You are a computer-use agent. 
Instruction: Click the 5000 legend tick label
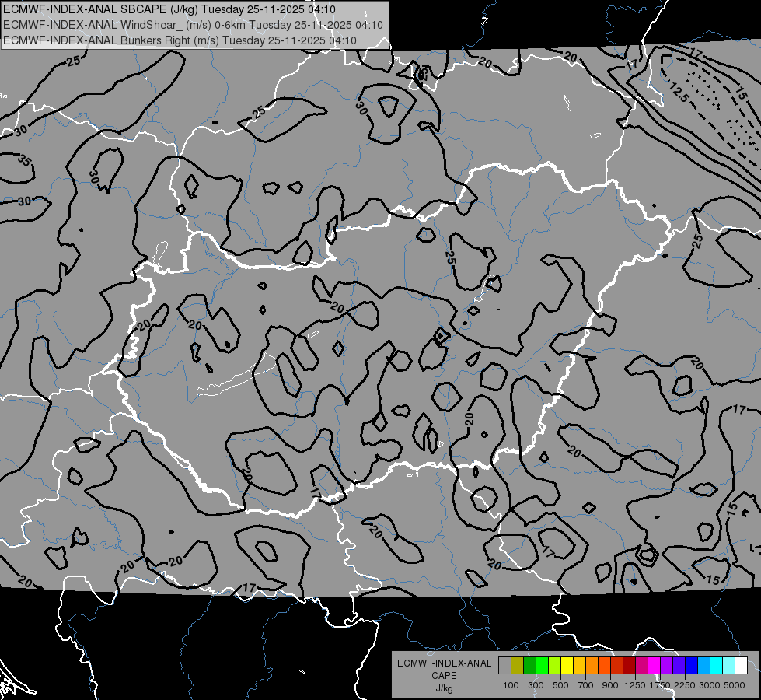point(735,685)
